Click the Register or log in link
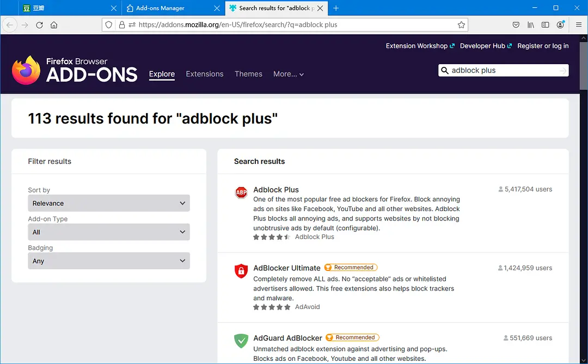 point(543,46)
